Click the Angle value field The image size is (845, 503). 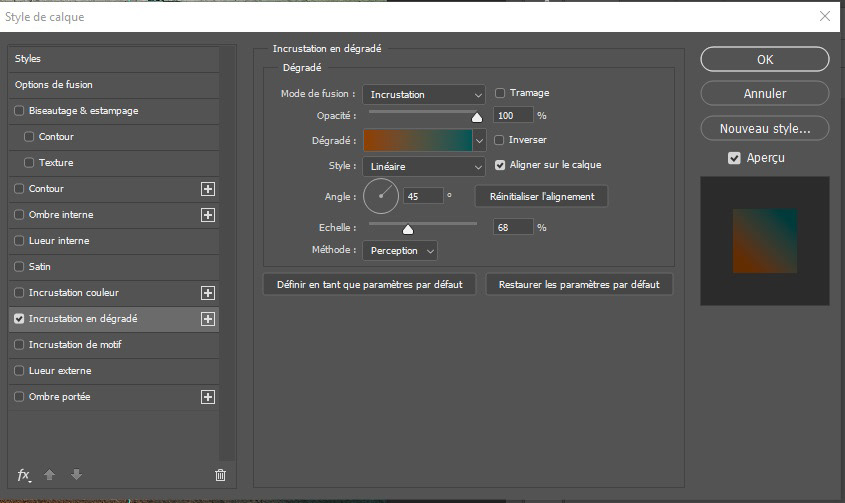pos(424,196)
